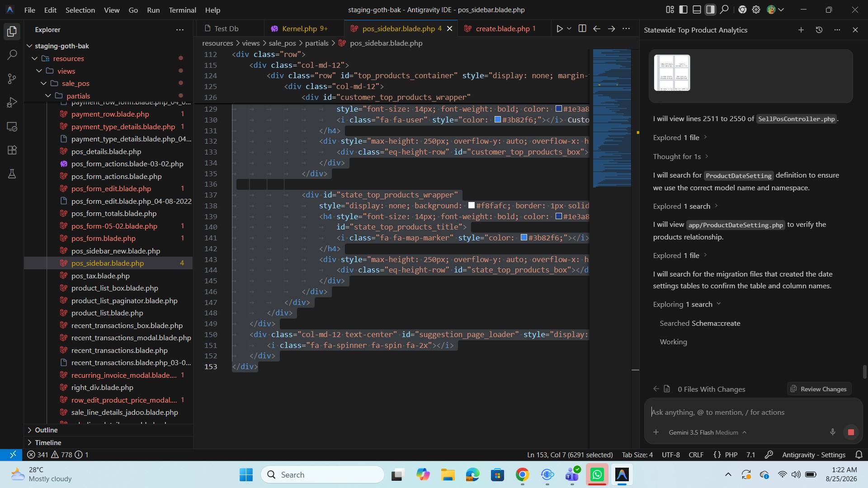Image resolution: width=868 pixels, height=488 pixels.
Task: Toggle the primary side bar layout button
Action: (x=684, y=9)
